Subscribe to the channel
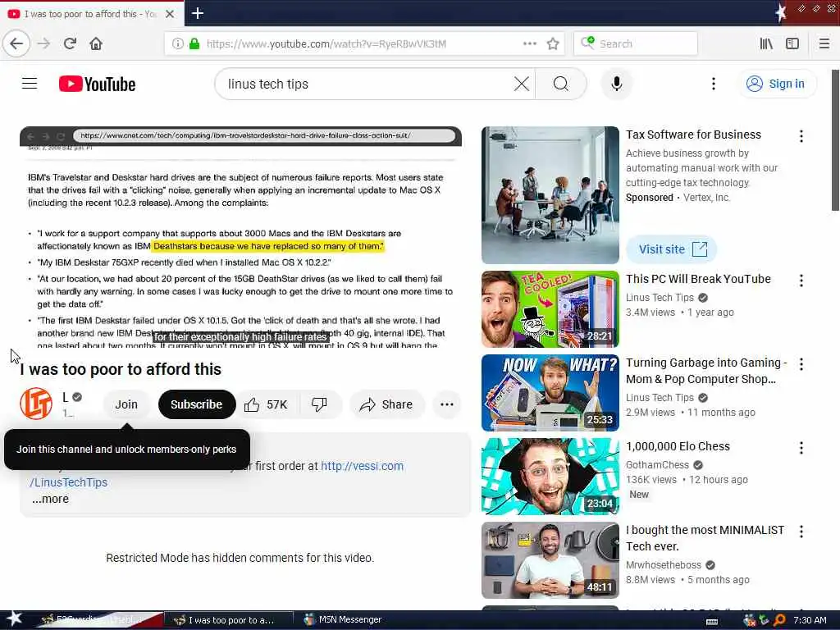Image resolution: width=840 pixels, height=630 pixels. (x=197, y=404)
